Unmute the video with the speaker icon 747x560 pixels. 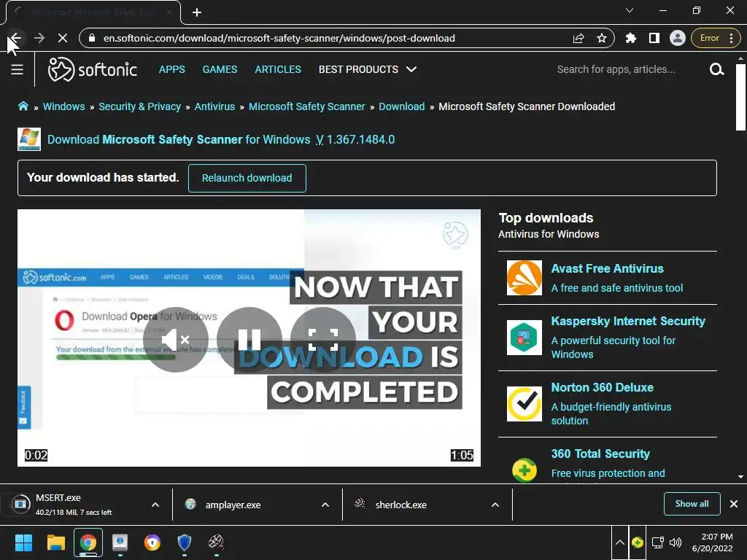click(x=176, y=340)
